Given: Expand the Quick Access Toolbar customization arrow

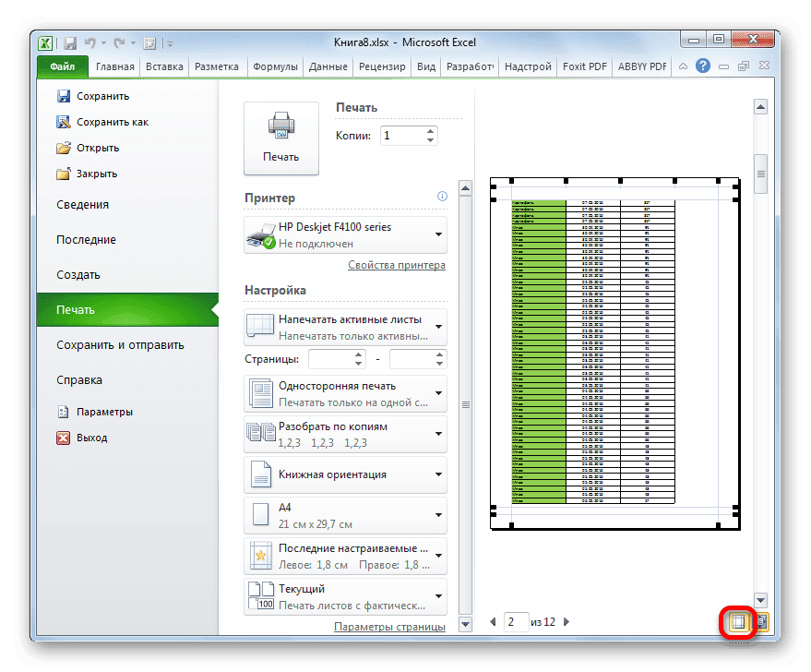Looking at the screenshot, I should tap(170, 42).
